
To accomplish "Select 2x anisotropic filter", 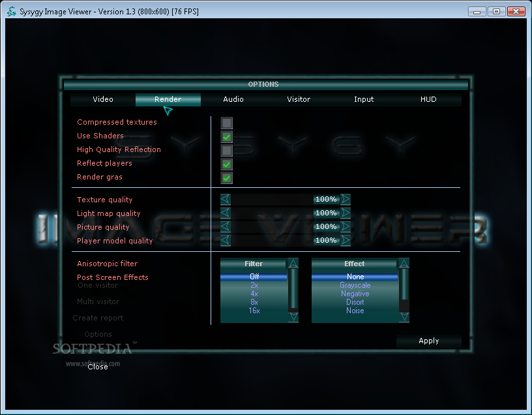I will click(254, 285).
